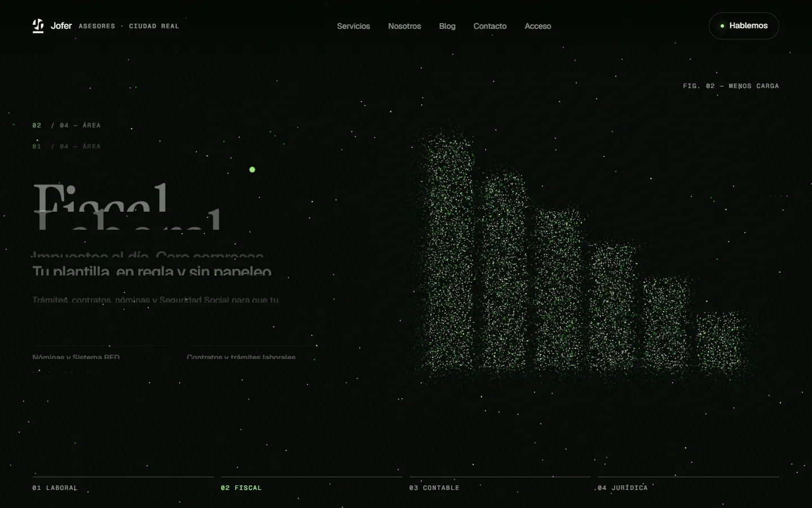Select the 01 Laboral tab
Image resolution: width=812 pixels, height=508 pixels.
tap(123, 484)
